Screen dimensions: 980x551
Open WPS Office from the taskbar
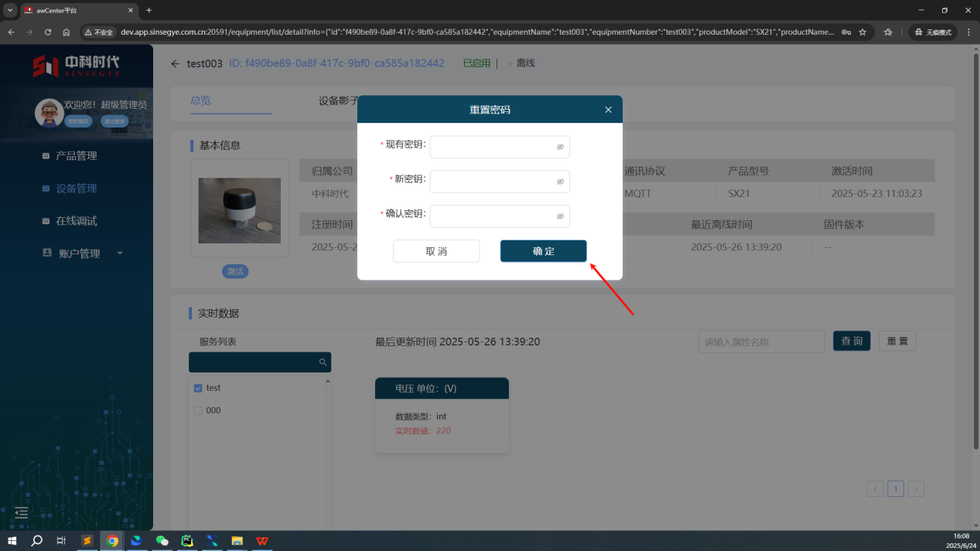[x=263, y=541]
